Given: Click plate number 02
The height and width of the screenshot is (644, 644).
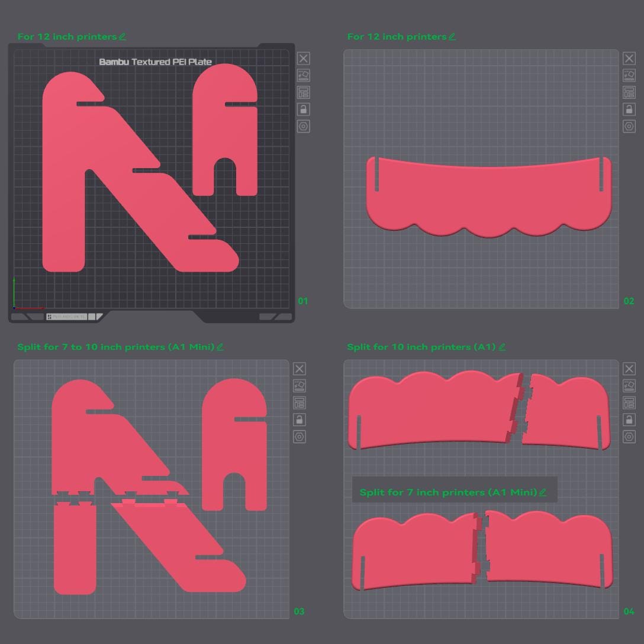Looking at the screenshot, I should click(x=629, y=301).
